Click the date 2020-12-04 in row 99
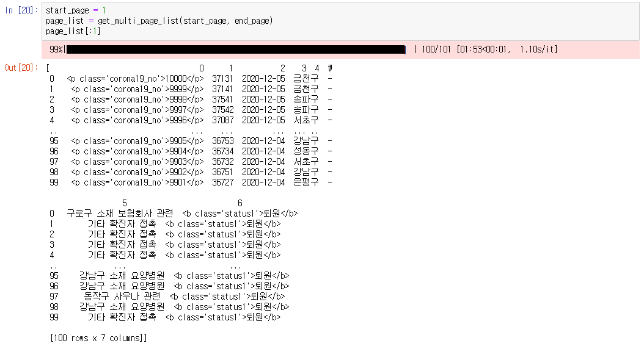This screenshot has width=644, height=346. tap(263, 182)
